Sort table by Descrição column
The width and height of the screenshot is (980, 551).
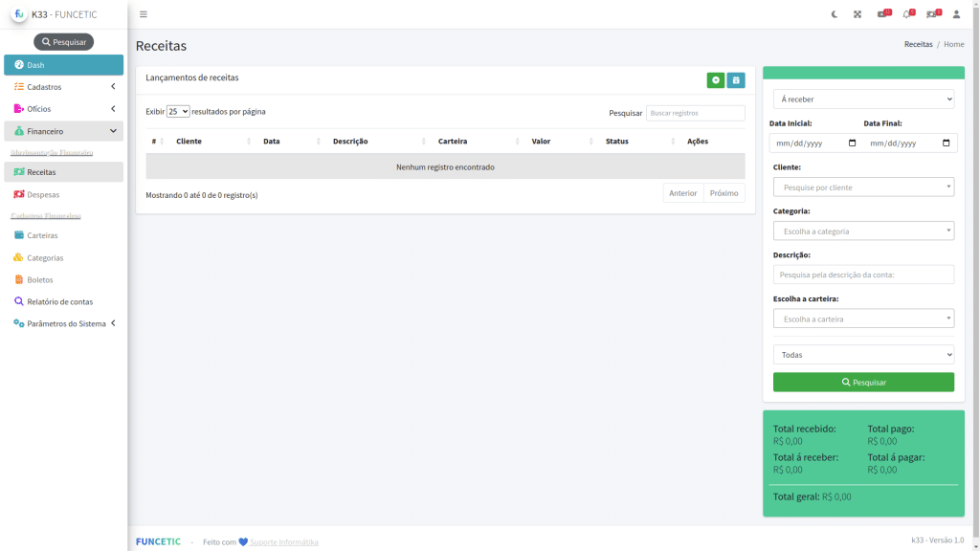(x=379, y=142)
